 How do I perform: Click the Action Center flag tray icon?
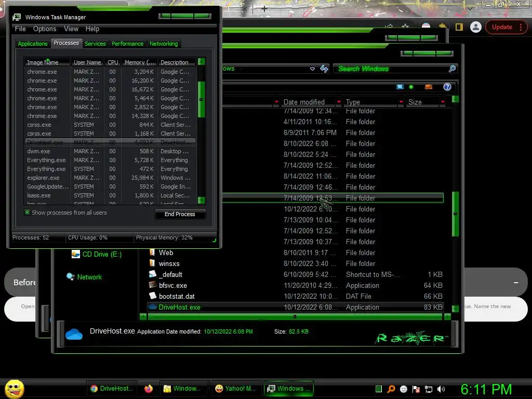416,389
